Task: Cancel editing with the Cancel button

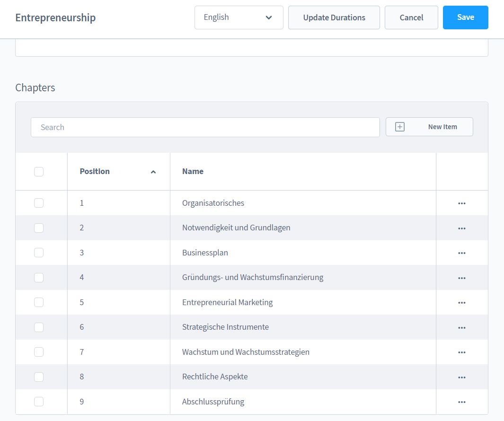Action: pyautogui.click(x=411, y=18)
